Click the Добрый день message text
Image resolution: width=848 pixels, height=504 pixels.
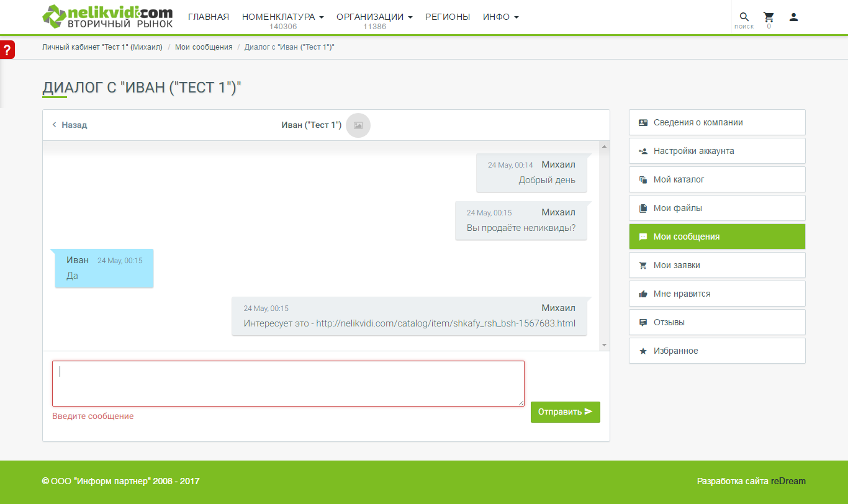pyautogui.click(x=547, y=180)
